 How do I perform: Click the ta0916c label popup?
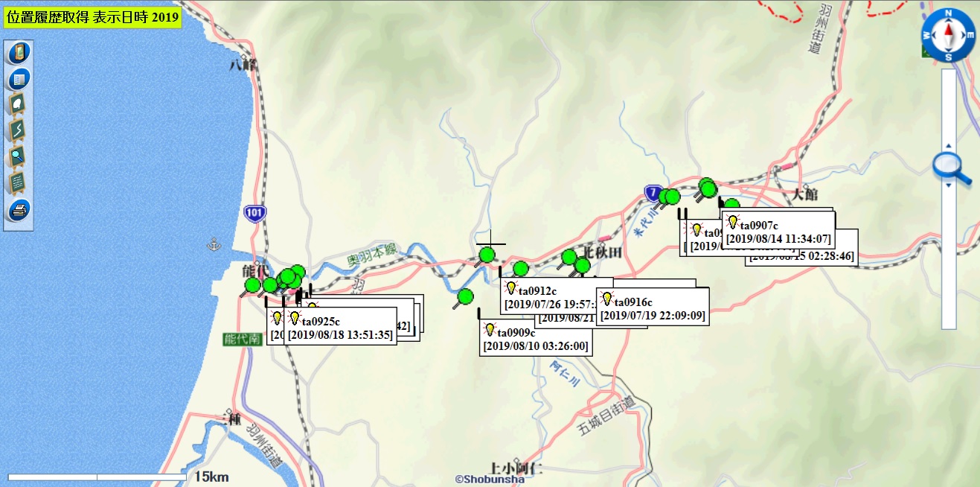[x=653, y=308]
